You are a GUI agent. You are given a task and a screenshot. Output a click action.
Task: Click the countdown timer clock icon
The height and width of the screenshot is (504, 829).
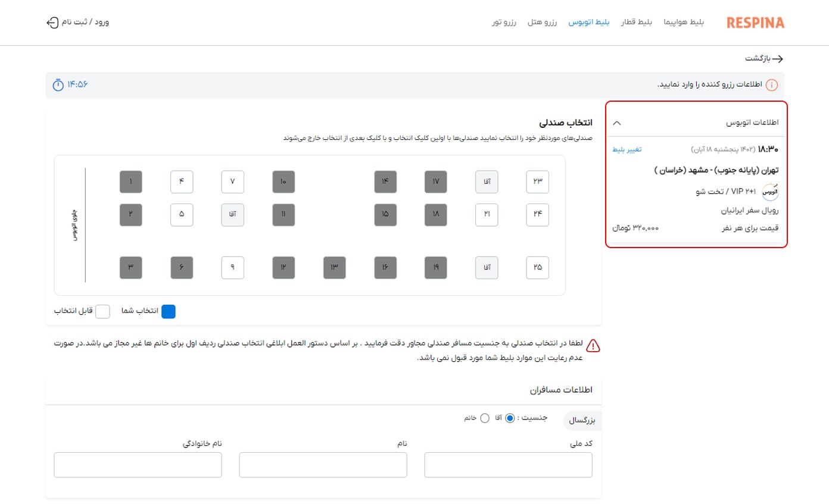click(57, 85)
